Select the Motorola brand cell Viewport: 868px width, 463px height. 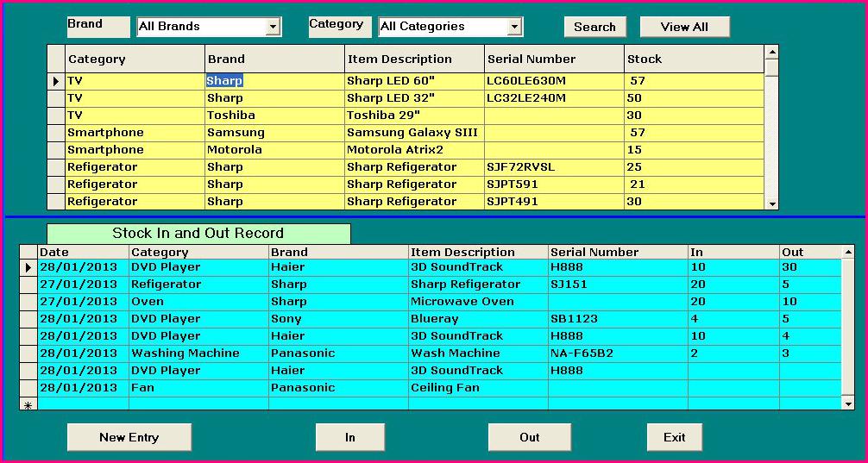(274, 149)
